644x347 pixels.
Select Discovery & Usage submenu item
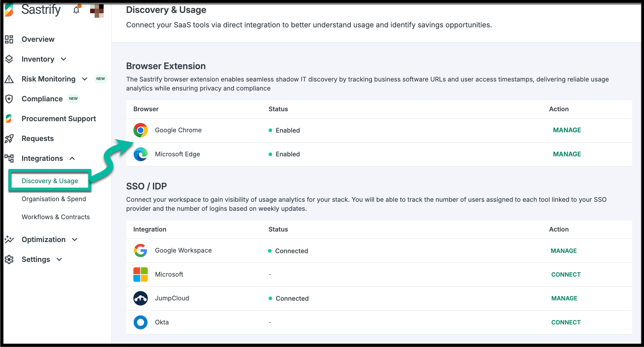coord(50,181)
